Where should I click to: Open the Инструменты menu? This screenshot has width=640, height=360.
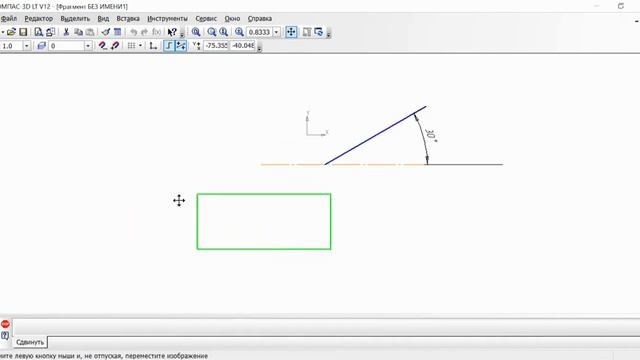(167, 18)
